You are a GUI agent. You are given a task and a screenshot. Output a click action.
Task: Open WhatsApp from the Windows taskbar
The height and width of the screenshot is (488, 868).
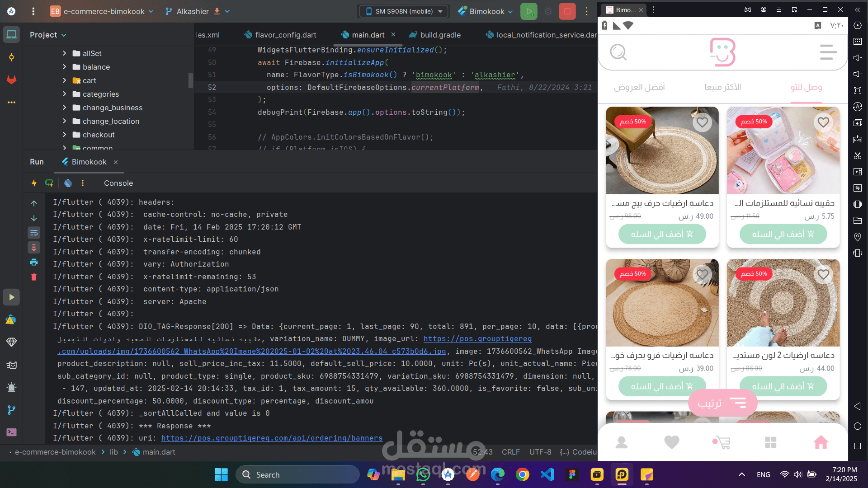(423, 474)
